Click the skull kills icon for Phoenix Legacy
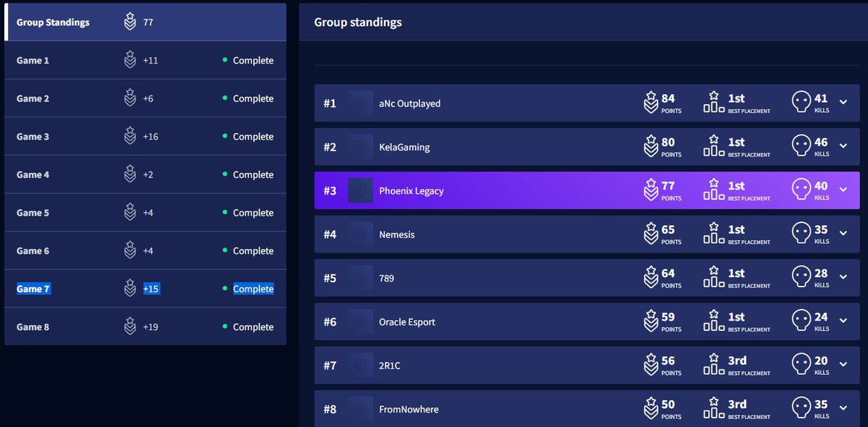This screenshot has width=868, height=427. pos(801,190)
